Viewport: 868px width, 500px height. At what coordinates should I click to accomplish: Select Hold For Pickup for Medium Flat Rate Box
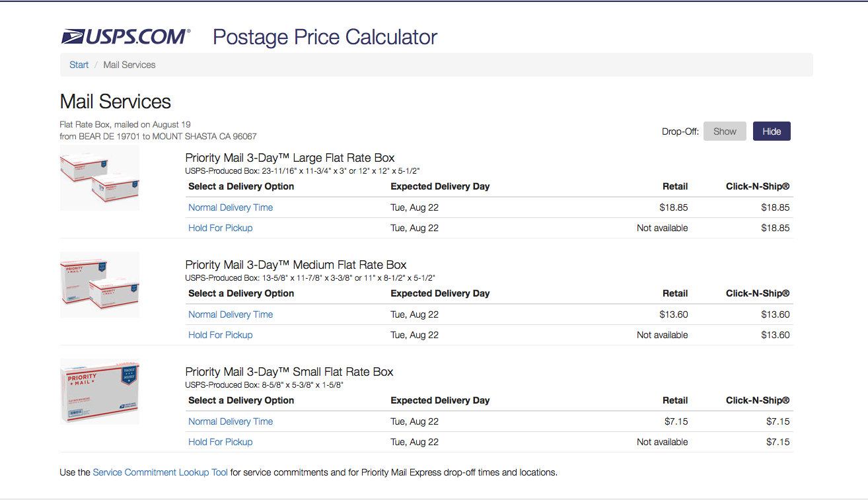pos(221,335)
